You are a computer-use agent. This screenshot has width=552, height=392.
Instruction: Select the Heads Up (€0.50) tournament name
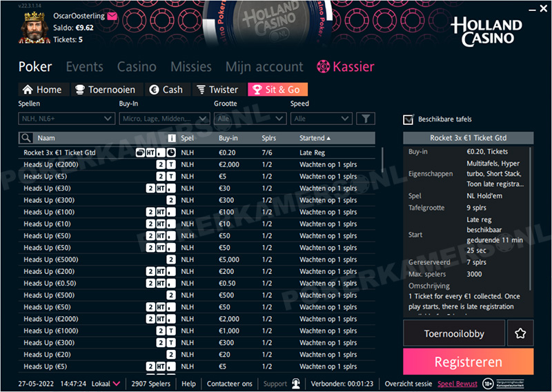[x=50, y=283]
